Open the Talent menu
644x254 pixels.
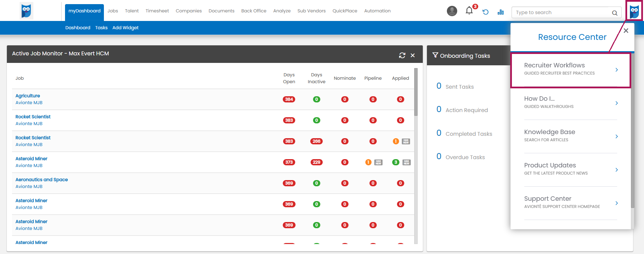132,11
